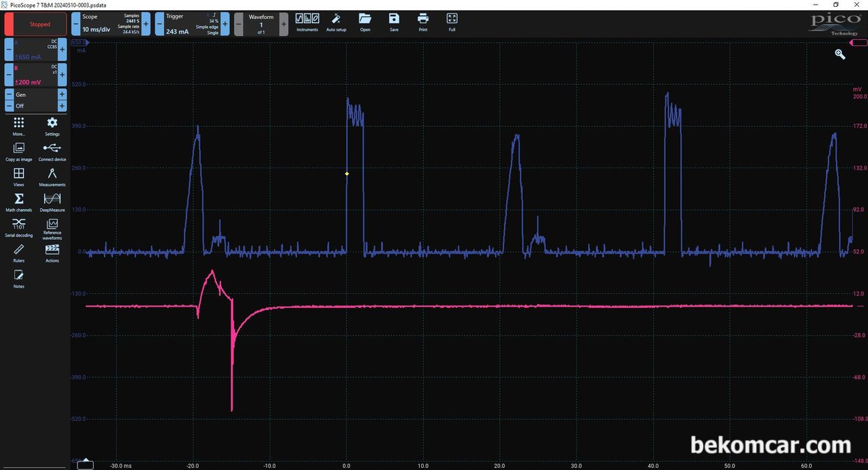
Task: Click time ruler handle at bottom left
Action: (x=85, y=465)
